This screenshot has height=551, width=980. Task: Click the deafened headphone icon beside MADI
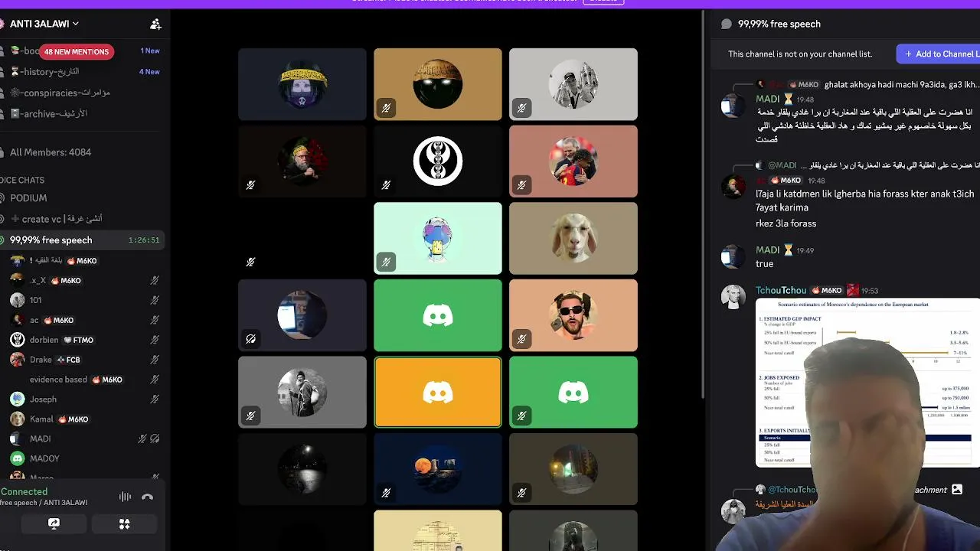155,439
